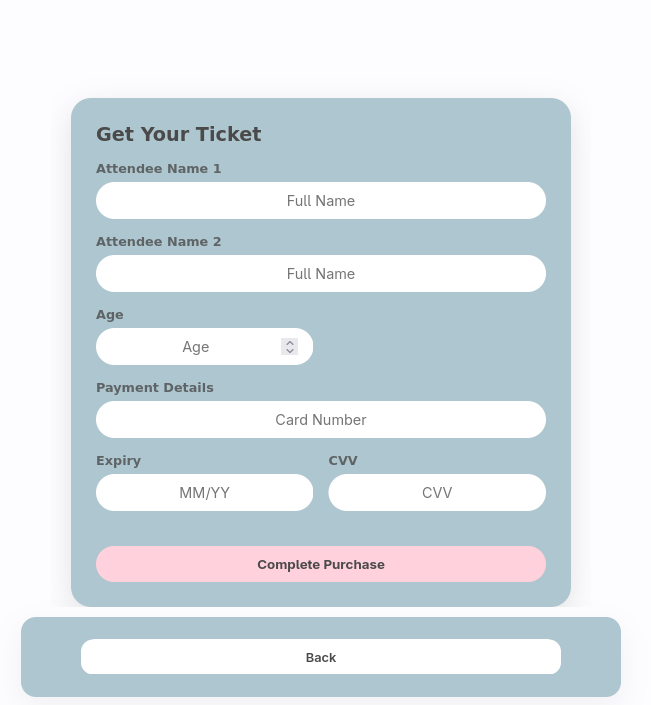Click empty card area right of the Age field

click(430, 347)
